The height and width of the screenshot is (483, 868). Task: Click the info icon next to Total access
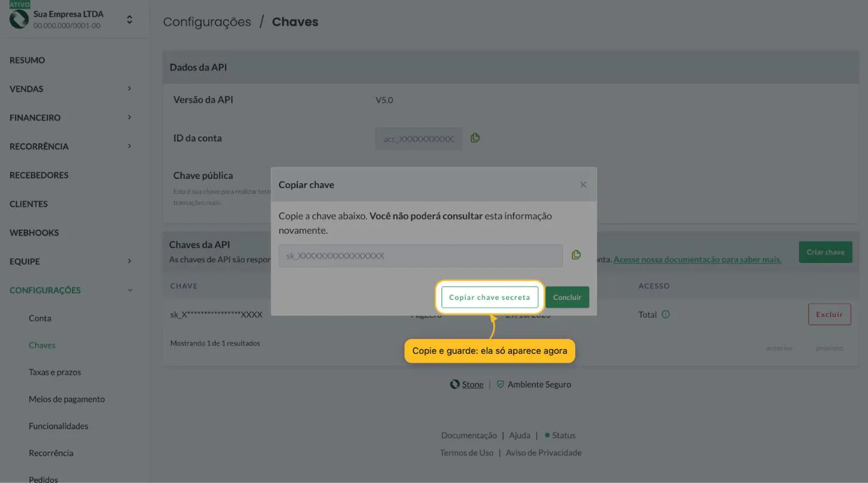(666, 315)
